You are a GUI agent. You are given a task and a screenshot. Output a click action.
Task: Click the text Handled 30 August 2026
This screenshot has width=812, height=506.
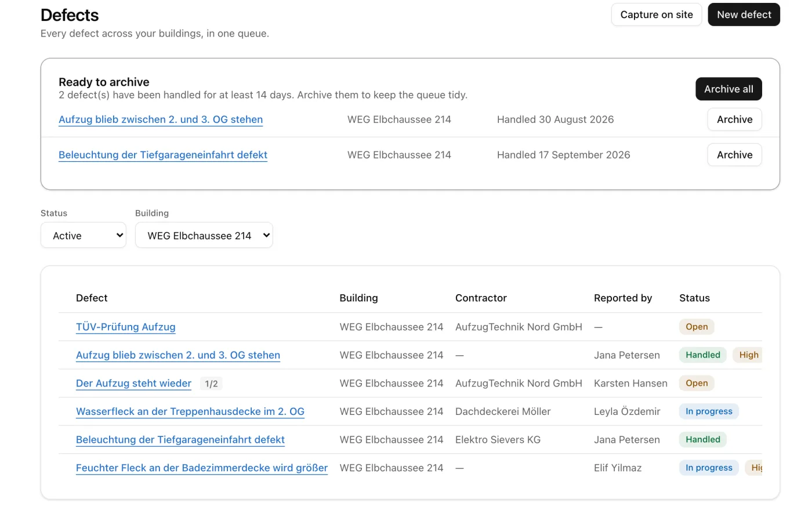pos(555,120)
